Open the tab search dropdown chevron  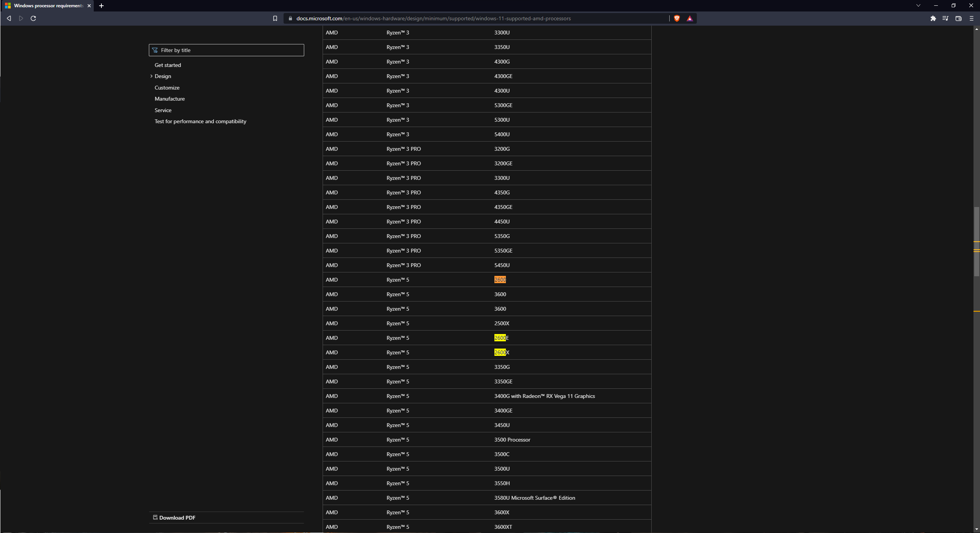point(918,5)
